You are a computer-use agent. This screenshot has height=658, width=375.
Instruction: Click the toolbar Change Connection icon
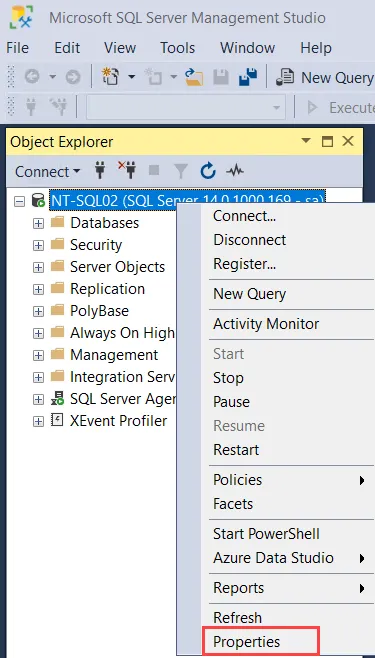pyautogui.click(x=58, y=108)
